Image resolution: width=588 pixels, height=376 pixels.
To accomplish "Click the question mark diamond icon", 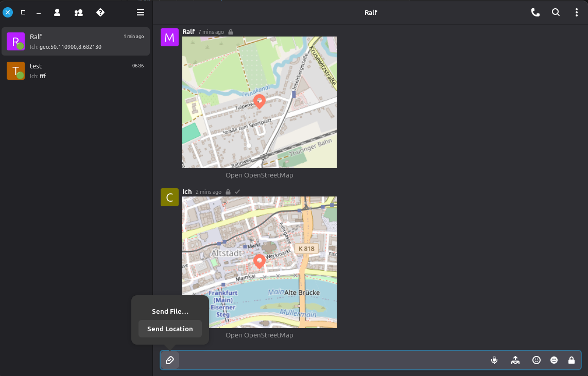I will coord(100,12).
